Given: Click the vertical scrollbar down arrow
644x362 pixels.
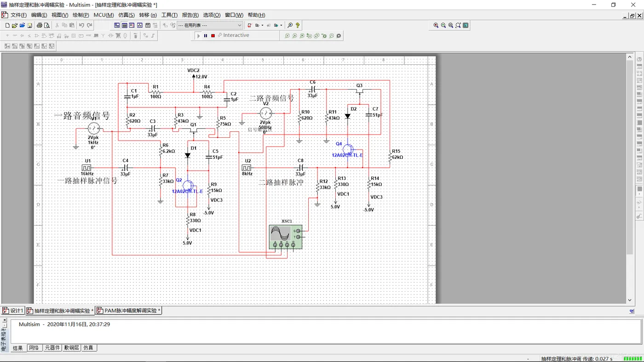Looking at the screenshot, I should tap(630, 300).
